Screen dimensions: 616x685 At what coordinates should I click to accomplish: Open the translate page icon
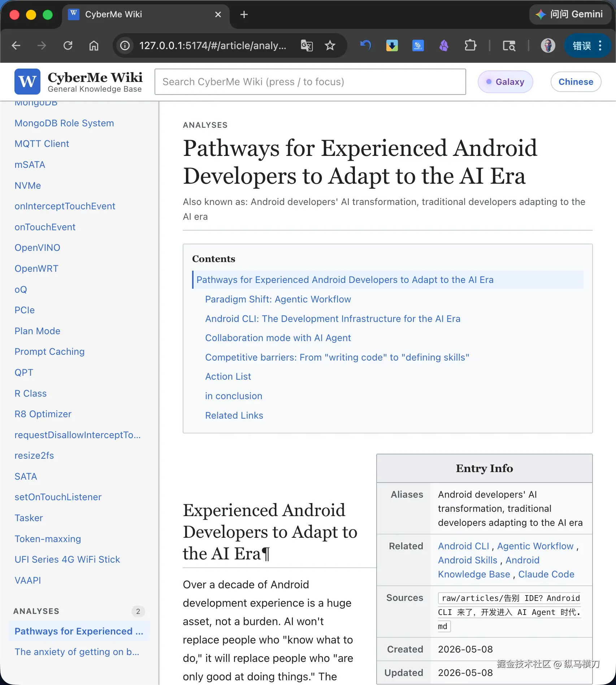[307, 45]
